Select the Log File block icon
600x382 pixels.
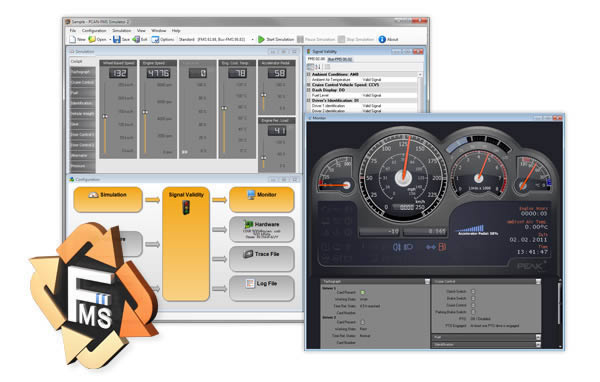point(249,283)
